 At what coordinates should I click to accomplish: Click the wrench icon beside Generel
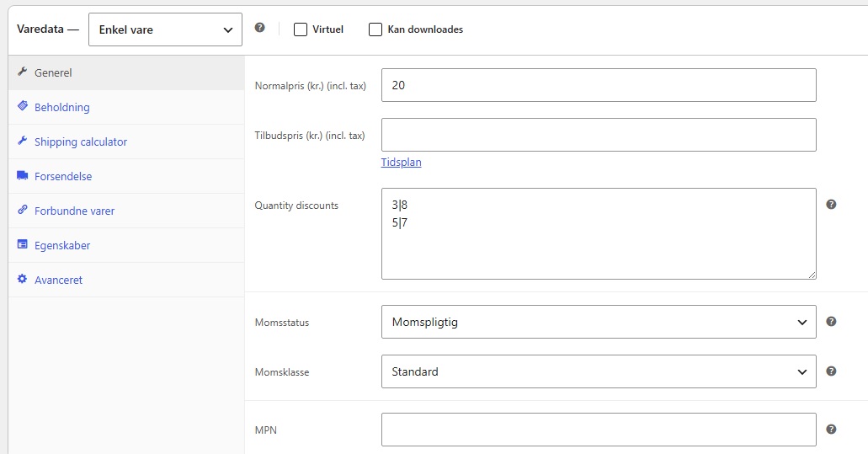click(22, 72)
